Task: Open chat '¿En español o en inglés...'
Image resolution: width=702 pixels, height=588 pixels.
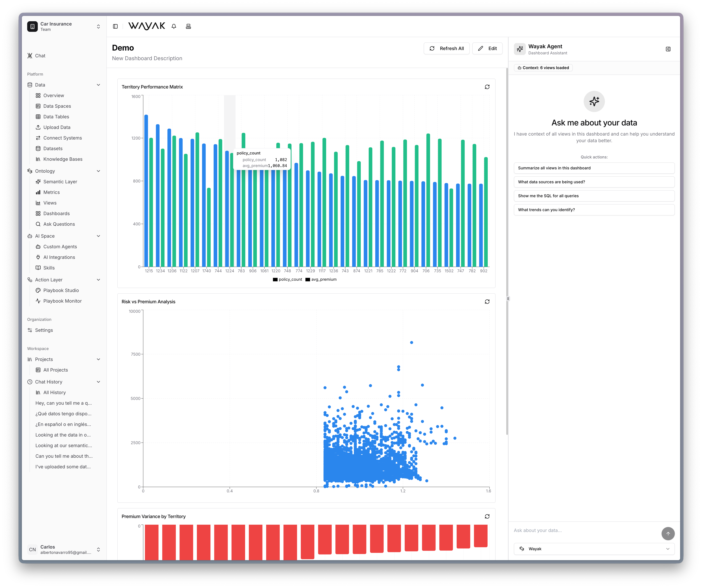Action: 63,425
